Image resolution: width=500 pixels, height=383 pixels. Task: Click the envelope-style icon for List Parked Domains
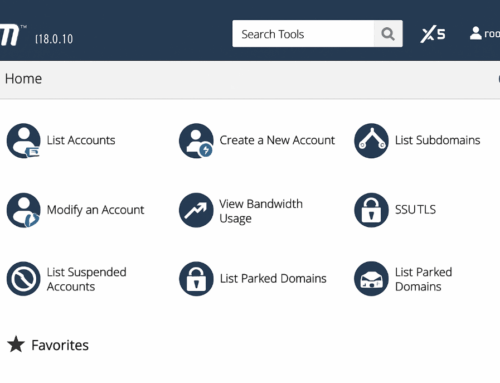click(371, 279)
